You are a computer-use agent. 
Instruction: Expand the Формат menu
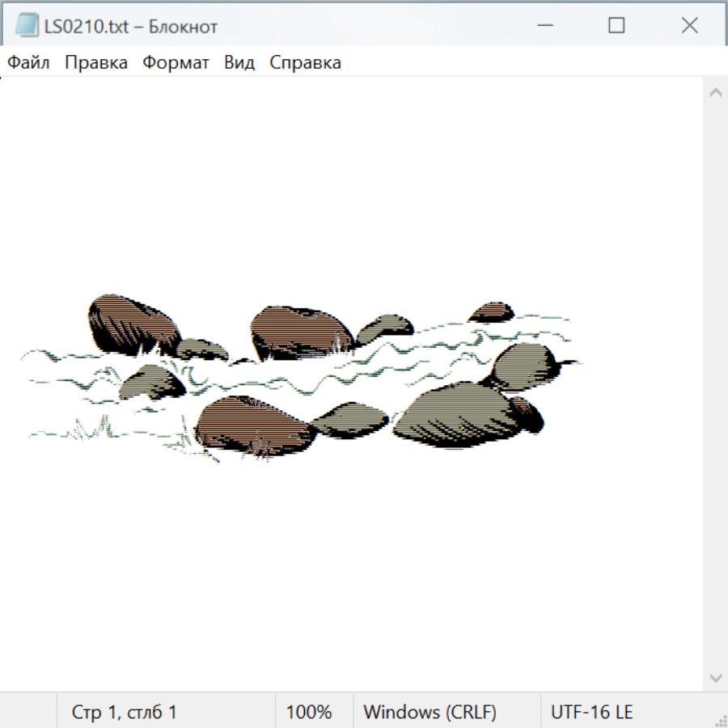[176, 63]
